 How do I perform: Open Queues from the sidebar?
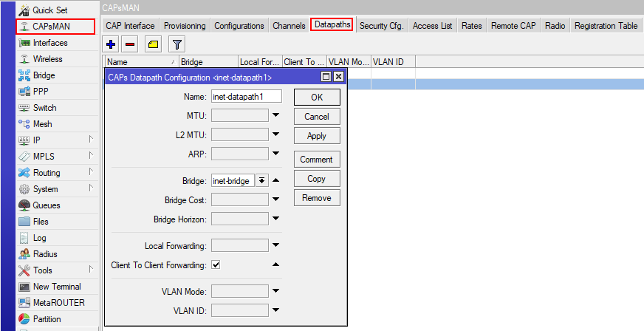coord(46,205)
